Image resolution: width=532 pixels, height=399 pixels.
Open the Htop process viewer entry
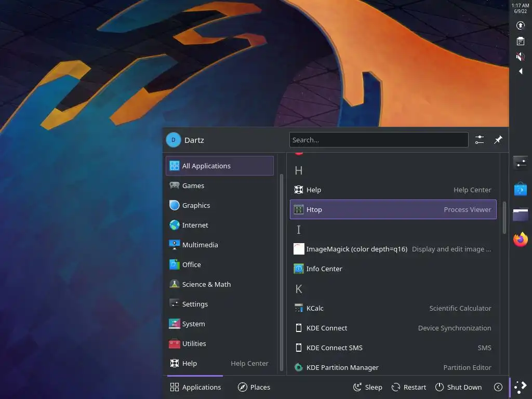[393, 209]
